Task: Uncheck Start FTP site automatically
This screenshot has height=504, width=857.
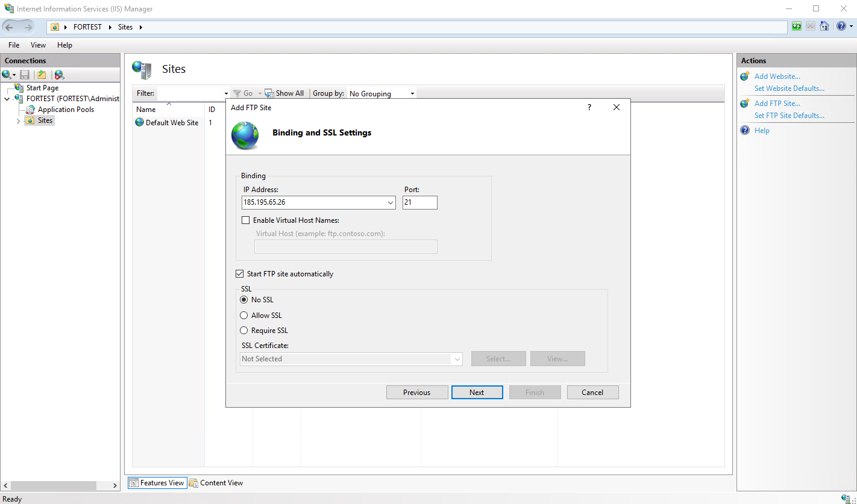Action: pos(239,274)
